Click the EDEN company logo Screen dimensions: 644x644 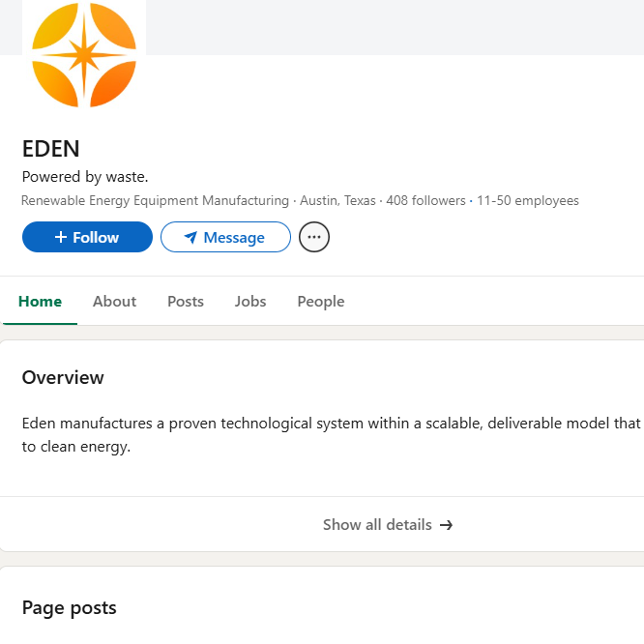pyautogui.click(x=84, y=54)
